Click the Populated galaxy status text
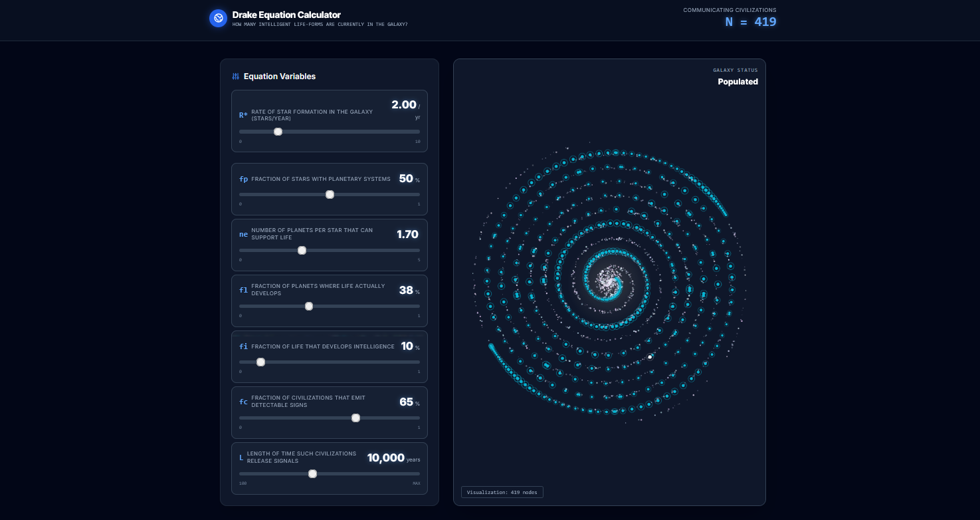The height and width of the screenshot is (520, 980). click(x=737, y=81)
